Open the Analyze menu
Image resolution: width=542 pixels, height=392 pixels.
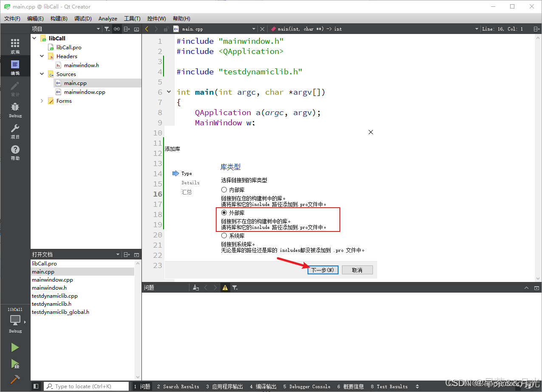click(108, 18)
